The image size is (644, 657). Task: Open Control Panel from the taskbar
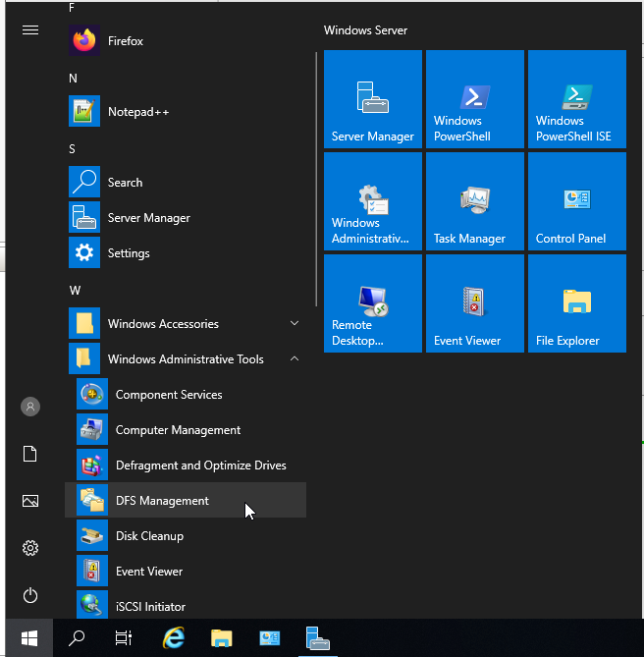click(270, 638)
